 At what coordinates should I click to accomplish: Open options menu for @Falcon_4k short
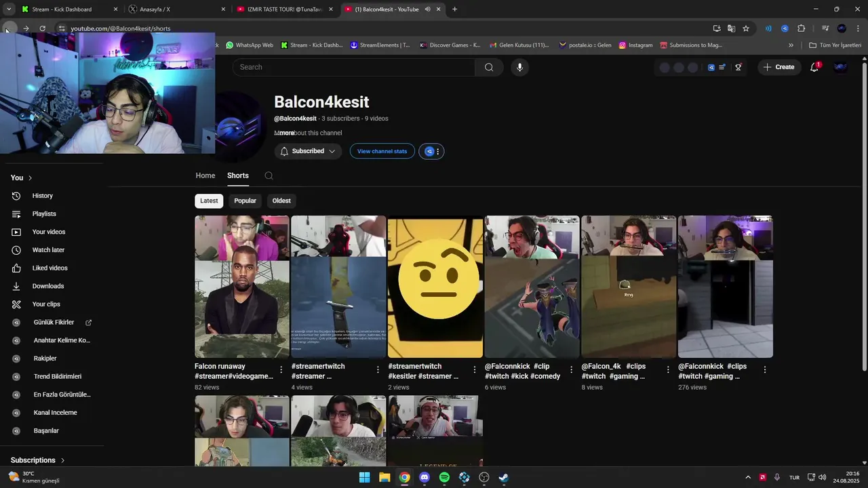coord(668,369)
